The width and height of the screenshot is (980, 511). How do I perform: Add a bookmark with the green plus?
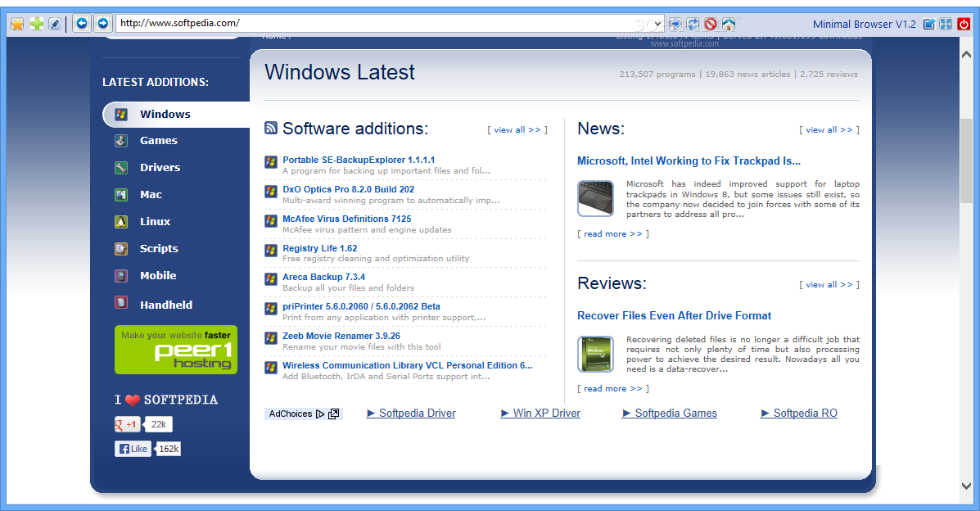pyautogui.click(x=37, y=24)
